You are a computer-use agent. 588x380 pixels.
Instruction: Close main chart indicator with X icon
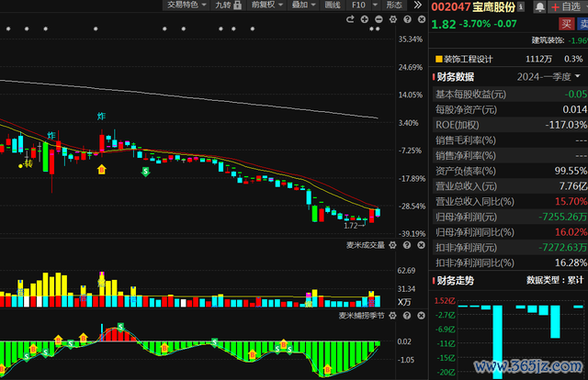click(x=422, y=19)
